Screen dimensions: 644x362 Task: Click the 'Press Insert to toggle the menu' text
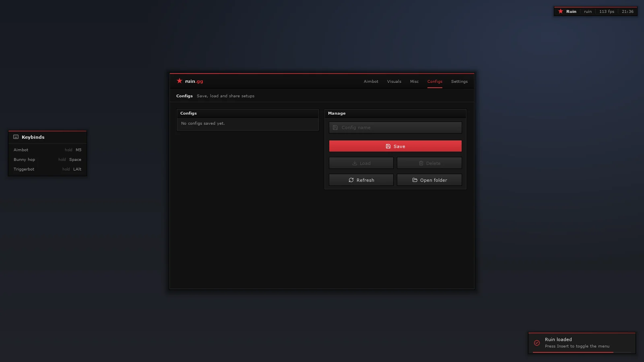coord(577,346)
